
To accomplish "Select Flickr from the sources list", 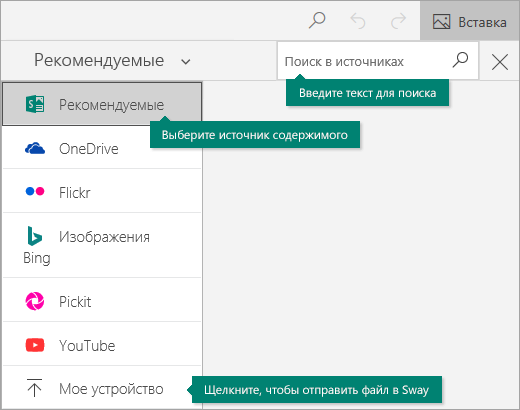I will coord(102,191).
